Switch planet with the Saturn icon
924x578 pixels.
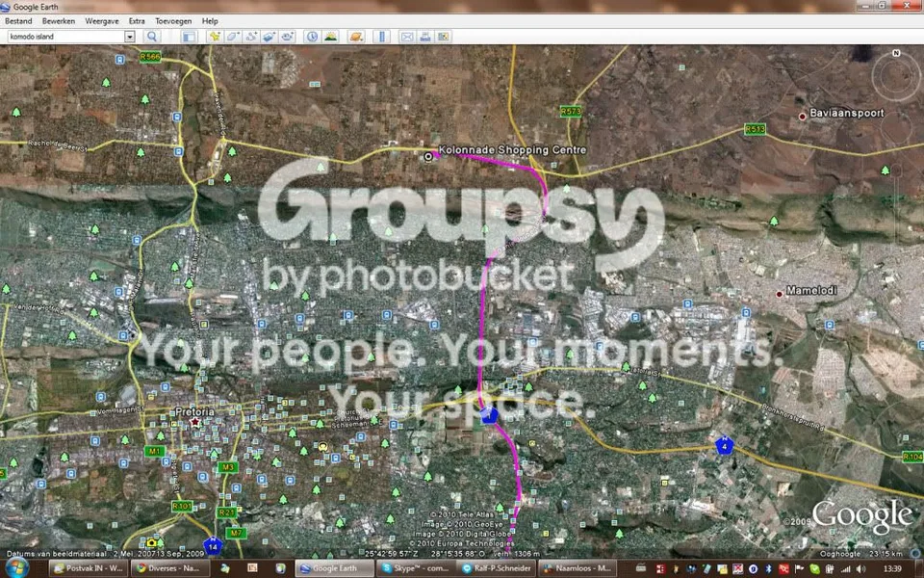click(x=356, y=37)
